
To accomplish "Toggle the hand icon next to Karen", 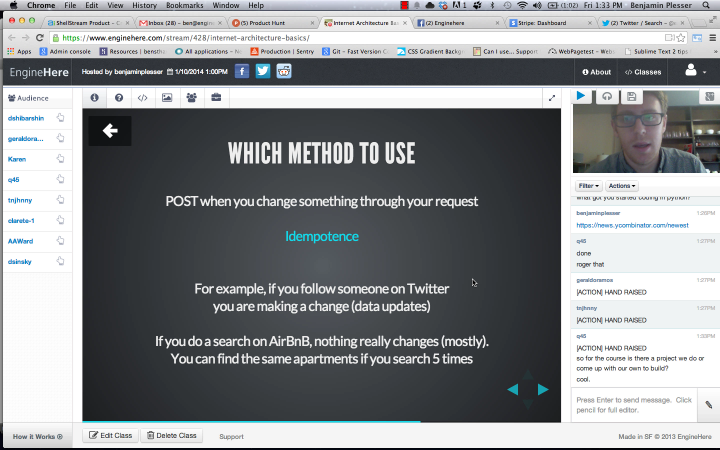I will 61,159.
